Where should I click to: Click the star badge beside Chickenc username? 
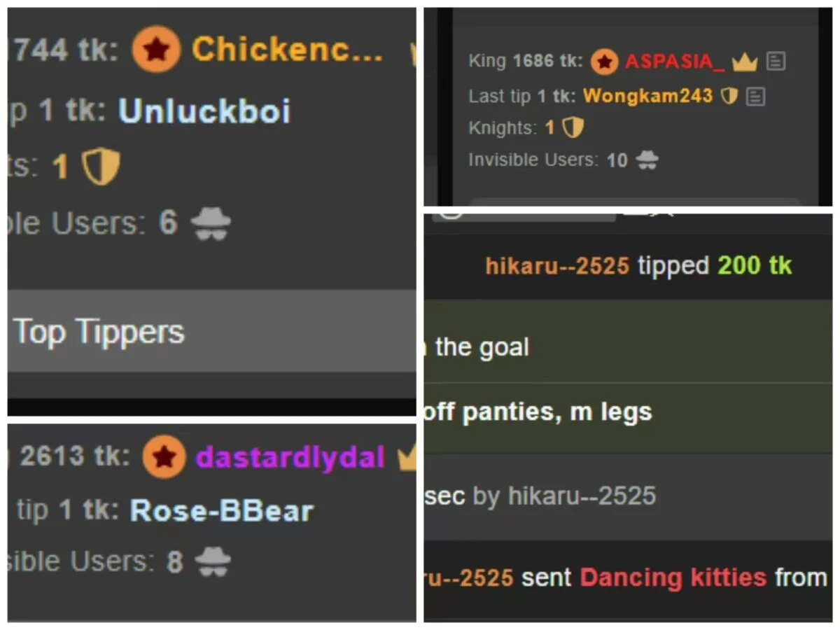click(156, 50)
